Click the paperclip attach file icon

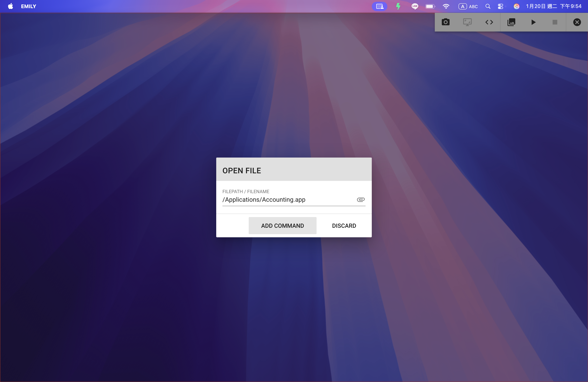coord(361,200)
